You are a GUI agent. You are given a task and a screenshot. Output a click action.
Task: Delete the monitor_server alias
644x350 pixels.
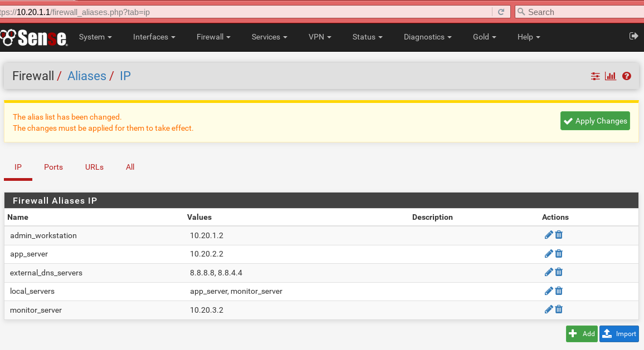[x=559, y=309]
